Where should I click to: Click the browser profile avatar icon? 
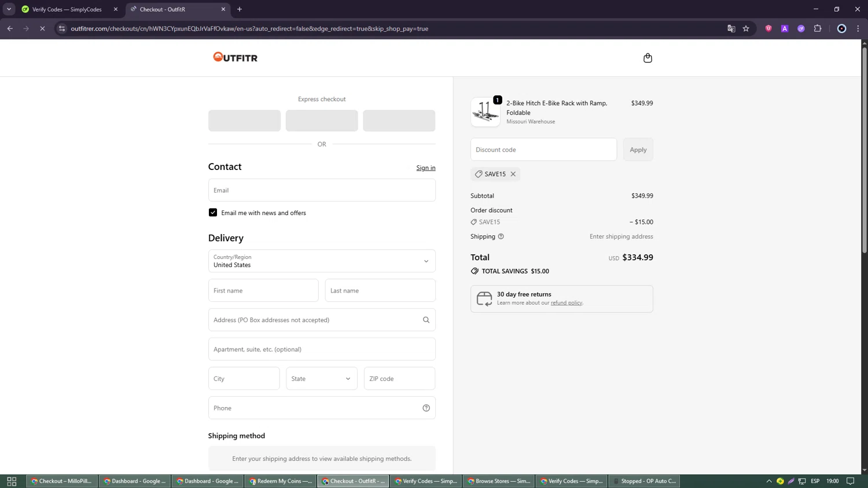coord(842,28)
